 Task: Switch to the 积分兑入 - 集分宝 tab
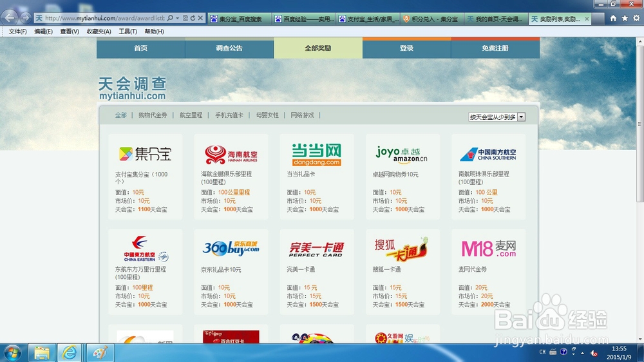pyautogui.click(x=433, y=19)
